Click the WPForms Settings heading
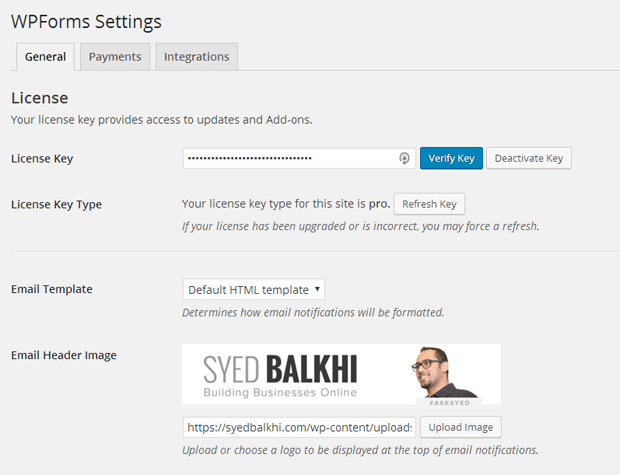The height and width of the screenshot is (475, 620). (x=86, y=21)
